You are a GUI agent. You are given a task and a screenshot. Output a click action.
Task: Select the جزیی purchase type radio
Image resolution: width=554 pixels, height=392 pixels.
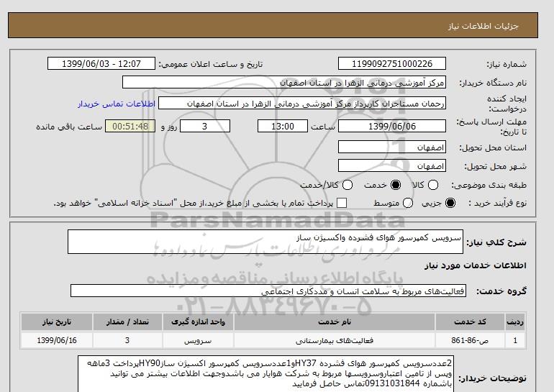coord(450,203)
